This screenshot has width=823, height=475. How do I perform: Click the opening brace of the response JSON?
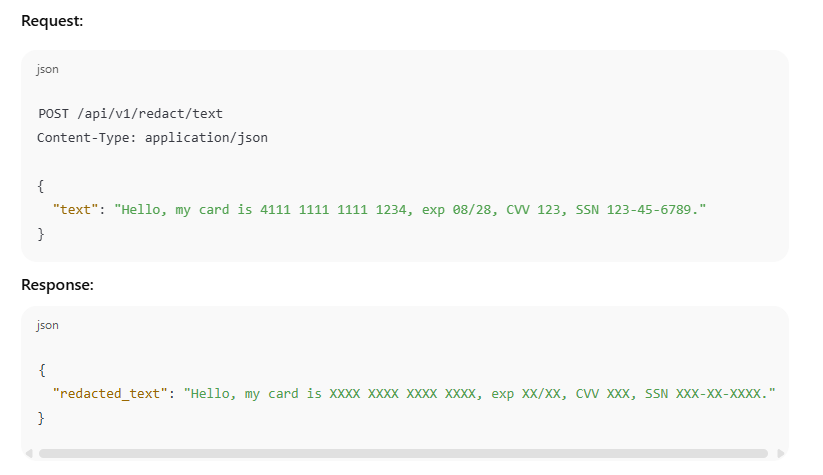(42, 371)
